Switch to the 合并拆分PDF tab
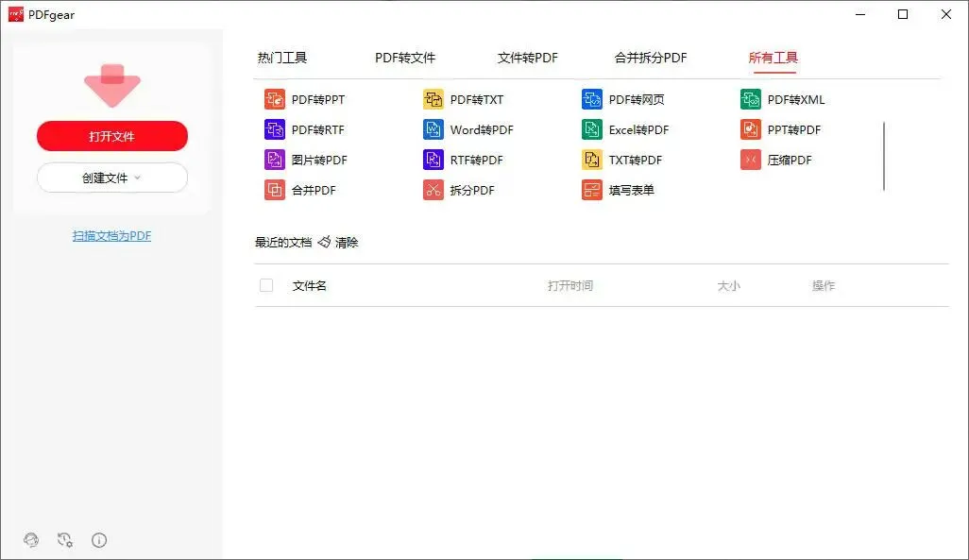The height and width of the screenshot is (560, 969). point(651,59)
